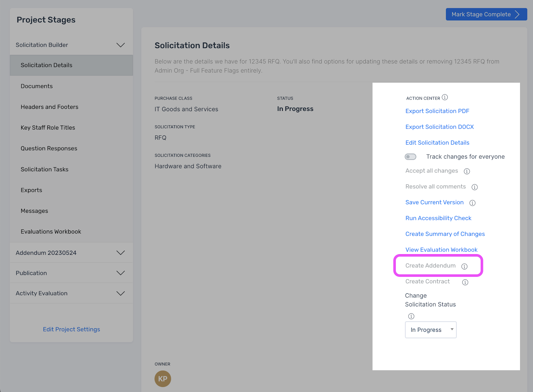
Task: Click Create Addendum action
Action: pyautogui.click(x=430, y=266)
